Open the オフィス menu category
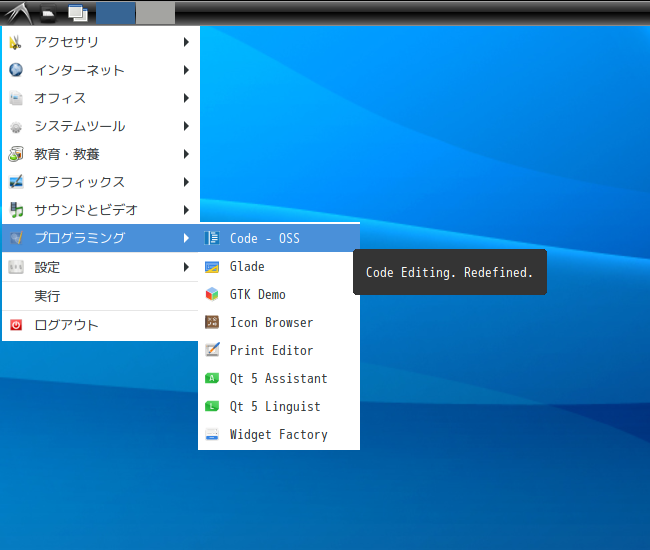This screenshot has height=550, width=650. (101, 98)
